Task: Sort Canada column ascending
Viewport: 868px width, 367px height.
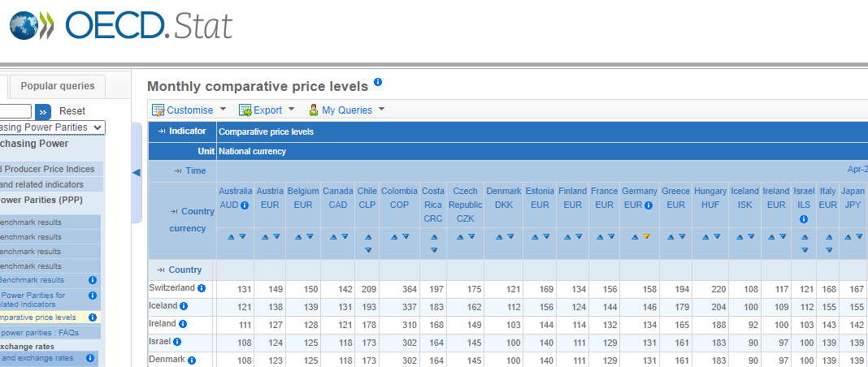Action: [x=333, y=236]
